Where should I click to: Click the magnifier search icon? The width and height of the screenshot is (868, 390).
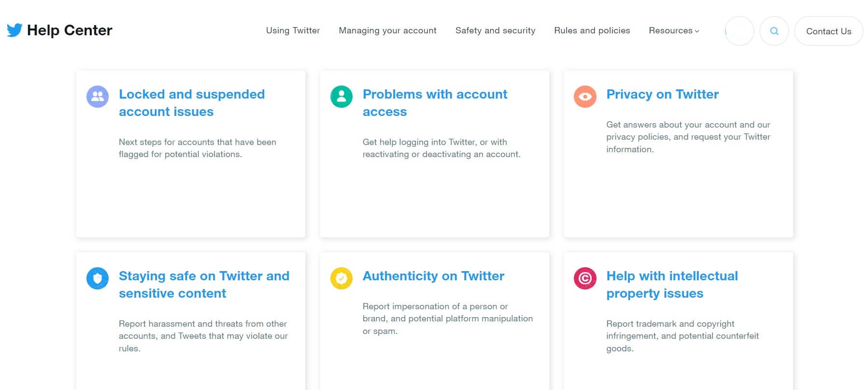(774, 31)
